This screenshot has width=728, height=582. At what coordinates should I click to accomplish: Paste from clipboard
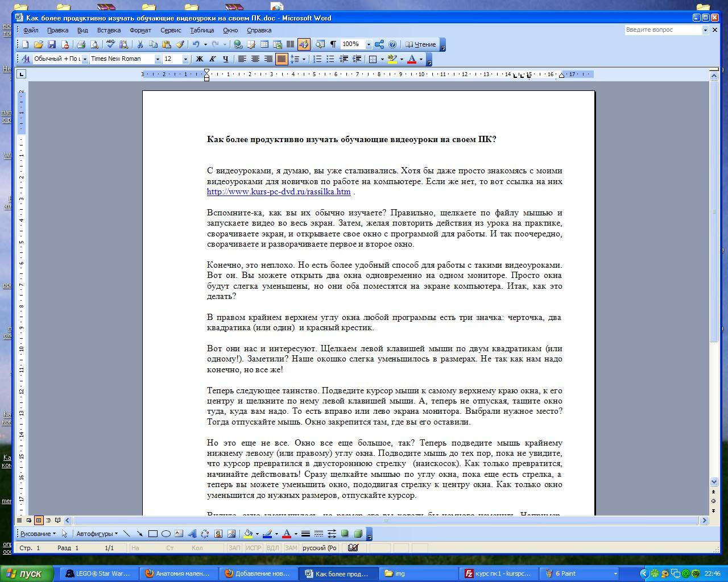[x=166, y=44]
